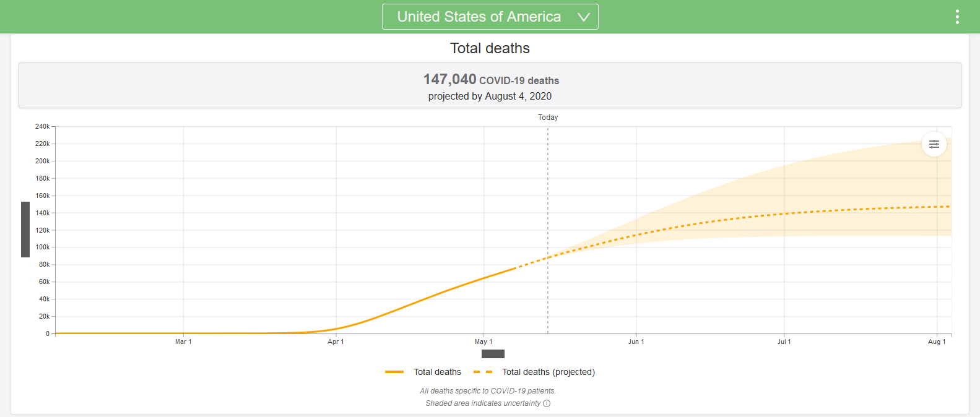Toggle the Total deaths legend series
This screenshot has height=417, width=980.
click(x=437, y=372)
